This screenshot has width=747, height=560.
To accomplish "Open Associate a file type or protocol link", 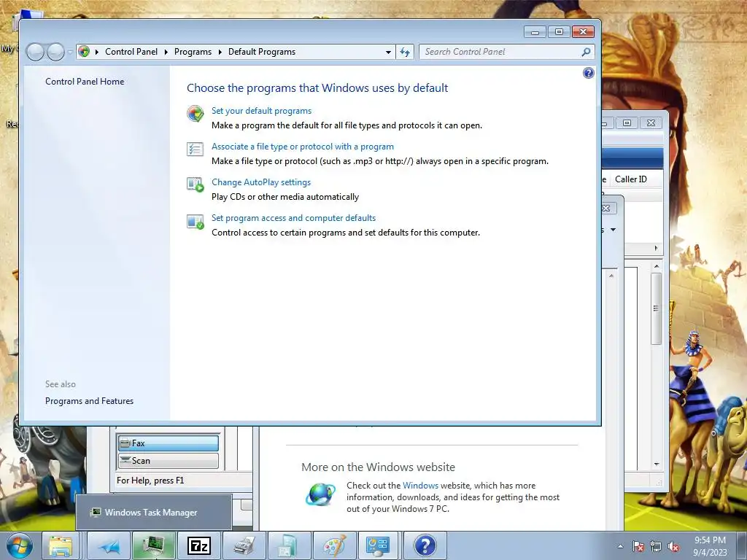I will (x=303, y=146).
